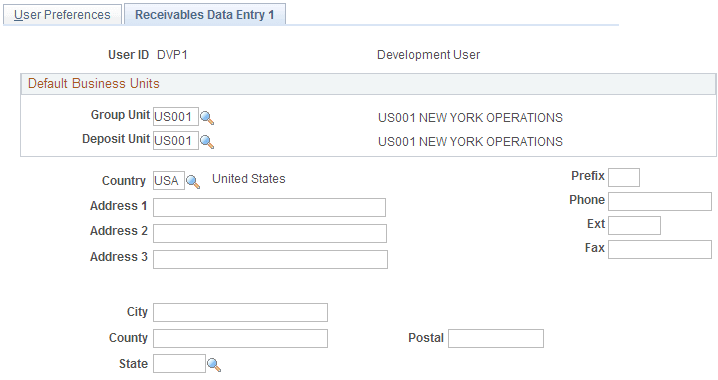This screenshot has height=380, width=718.
Task: Click the Group Unit's NEW YORK OPERATIONS description
Action: 470,118
